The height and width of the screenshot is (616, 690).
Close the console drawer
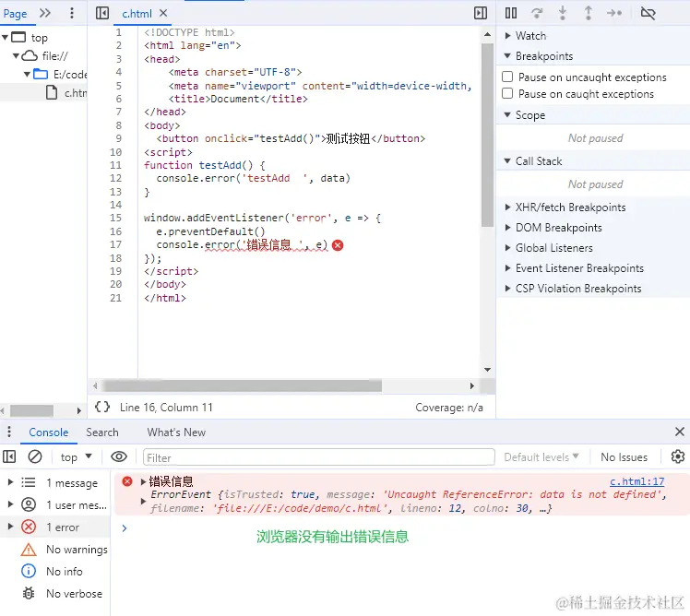(x=680, y=432)
